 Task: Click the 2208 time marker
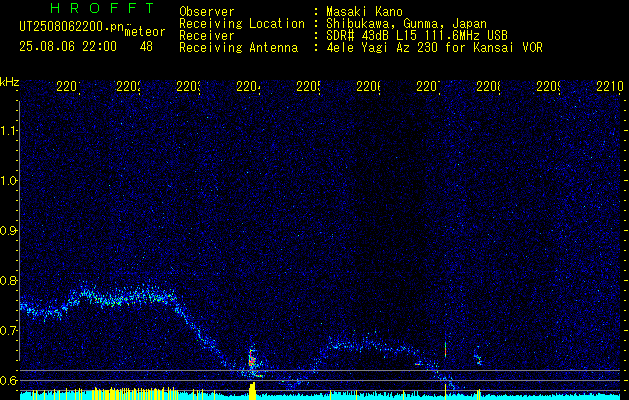tap(488, 87)
